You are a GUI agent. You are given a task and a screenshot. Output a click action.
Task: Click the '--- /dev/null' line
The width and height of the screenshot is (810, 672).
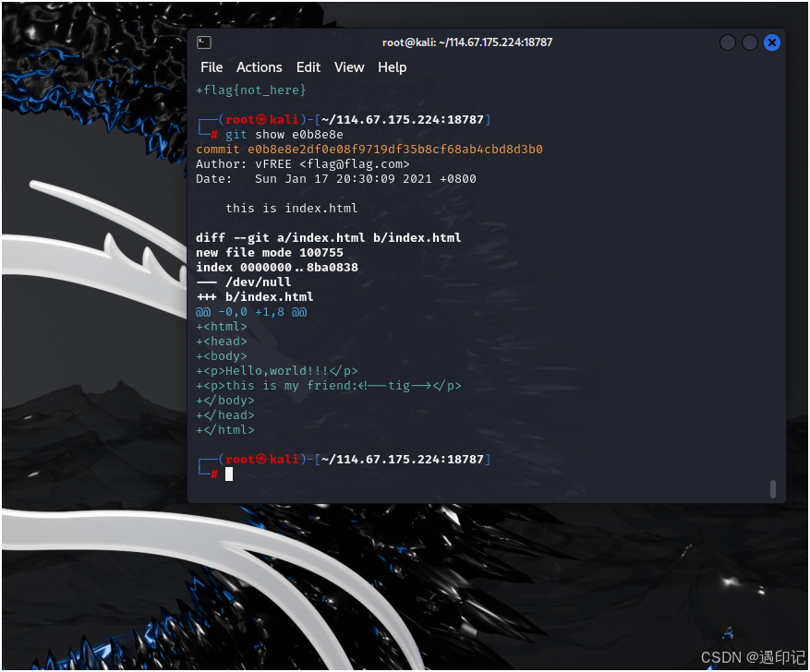[244, 282]
